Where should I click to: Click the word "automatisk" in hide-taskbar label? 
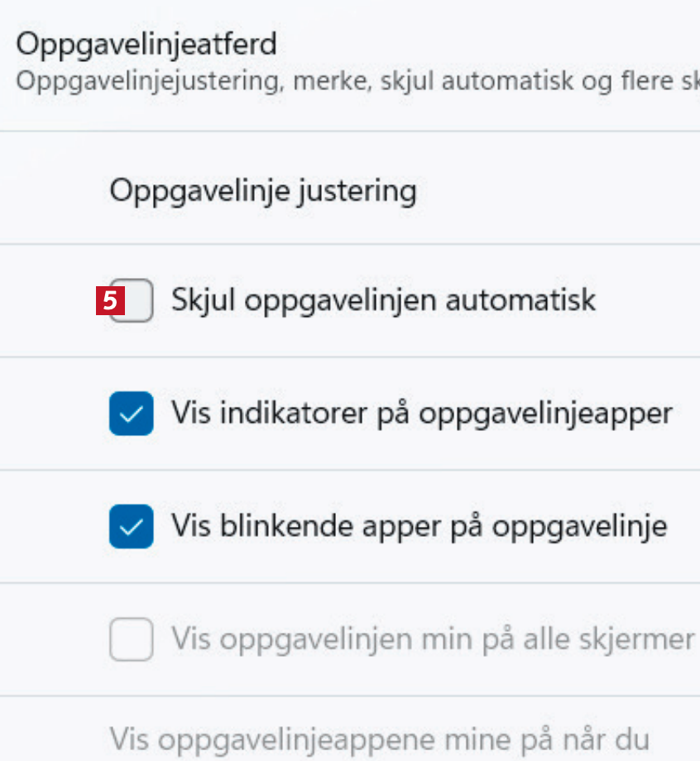pyautogui.click(x=520, y=300)
